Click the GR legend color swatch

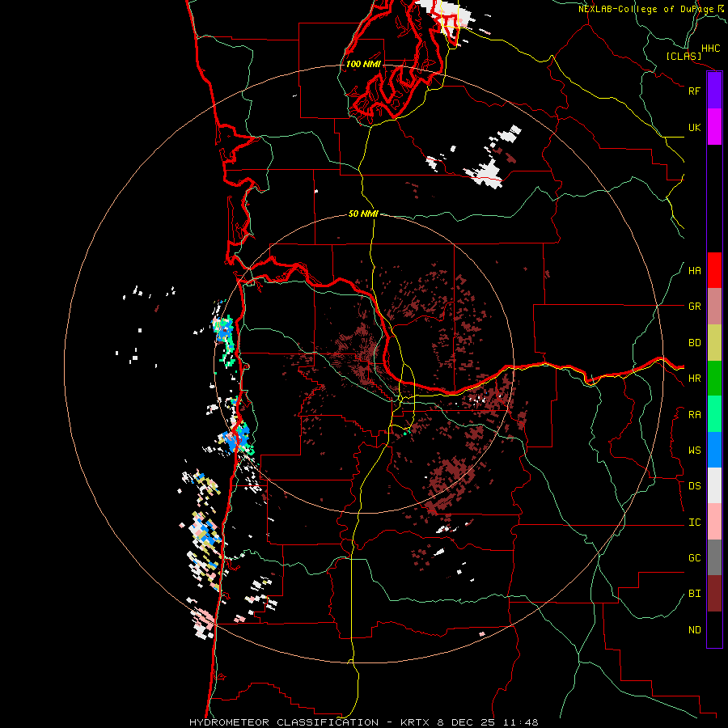pos(714,307)
